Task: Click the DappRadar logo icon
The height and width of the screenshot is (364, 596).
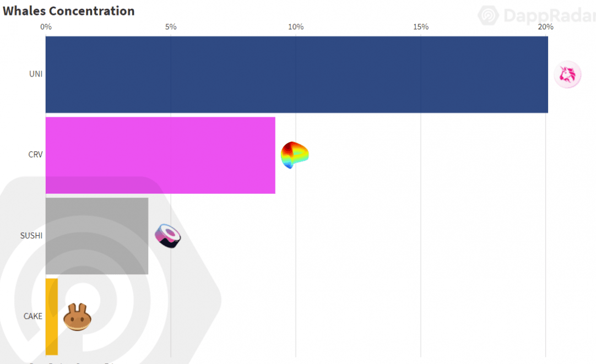Action: point(489,16)
